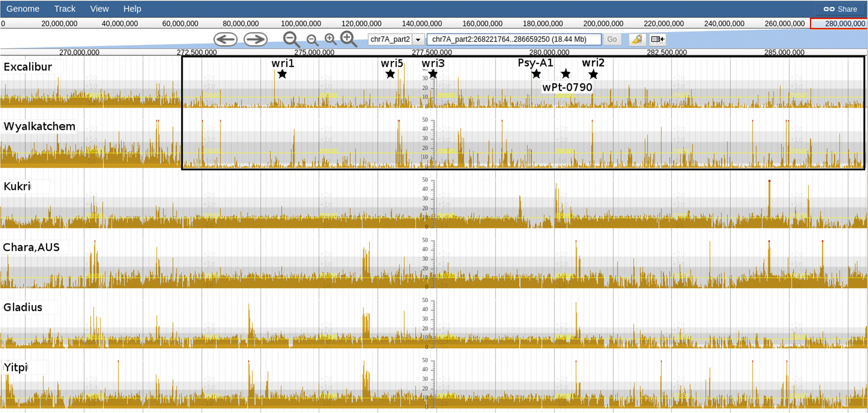Screen dimensions: 868x413
Task: Click the link icon on Share
Action: 829,9
